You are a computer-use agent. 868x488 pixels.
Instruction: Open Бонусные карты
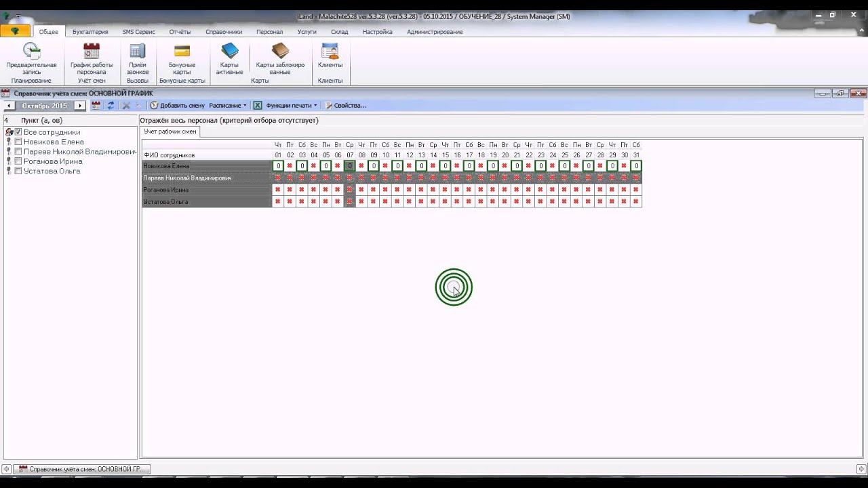182,58
